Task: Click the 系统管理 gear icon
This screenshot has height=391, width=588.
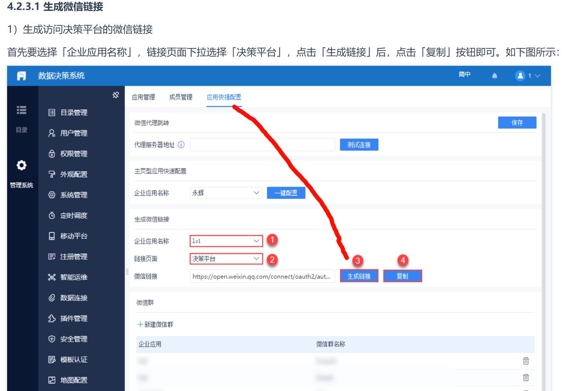Action: coord(52,195)
